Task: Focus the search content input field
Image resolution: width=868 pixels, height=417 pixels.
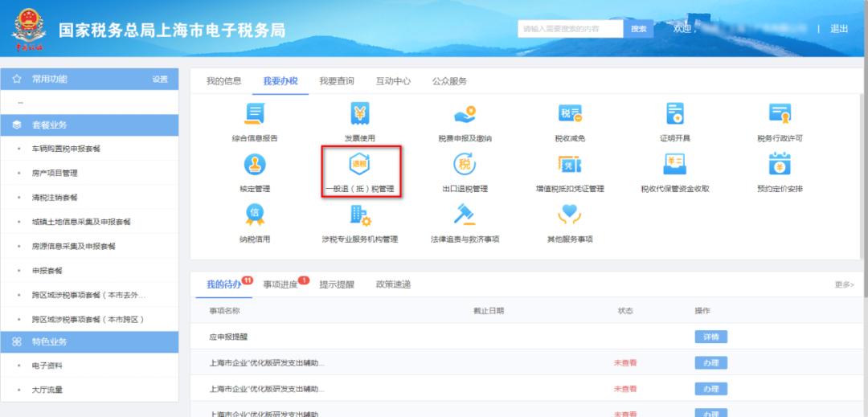Action: point(571,29)
